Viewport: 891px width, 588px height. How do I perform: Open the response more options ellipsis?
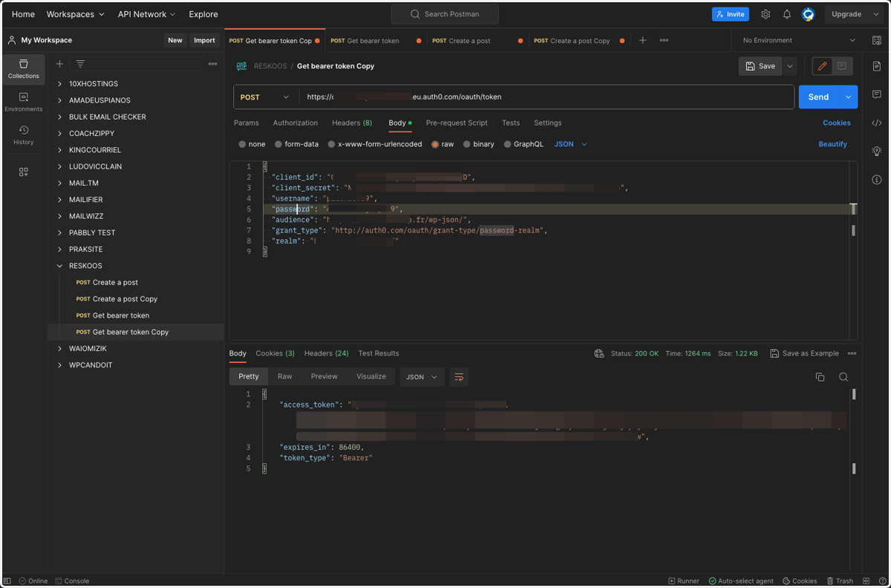852,353
